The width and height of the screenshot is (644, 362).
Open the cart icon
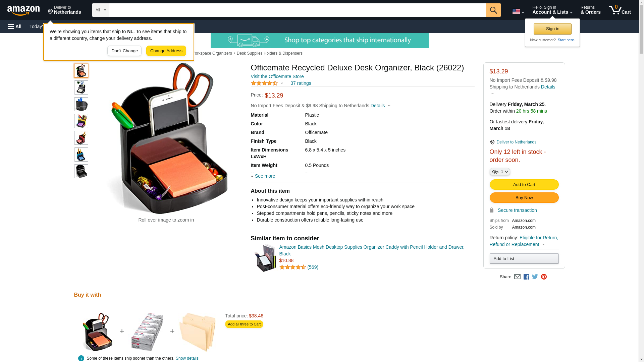(x=620, y=10)
